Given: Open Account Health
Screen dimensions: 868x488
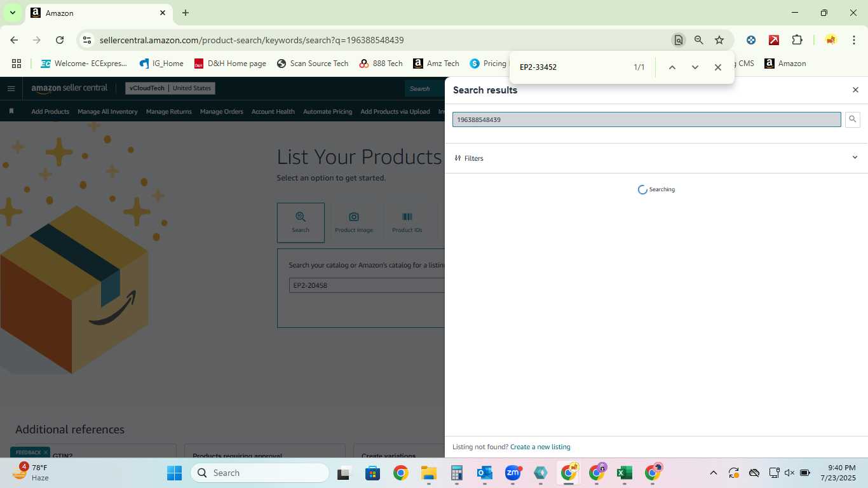Looking at the screenshot, I should point(273,111).
